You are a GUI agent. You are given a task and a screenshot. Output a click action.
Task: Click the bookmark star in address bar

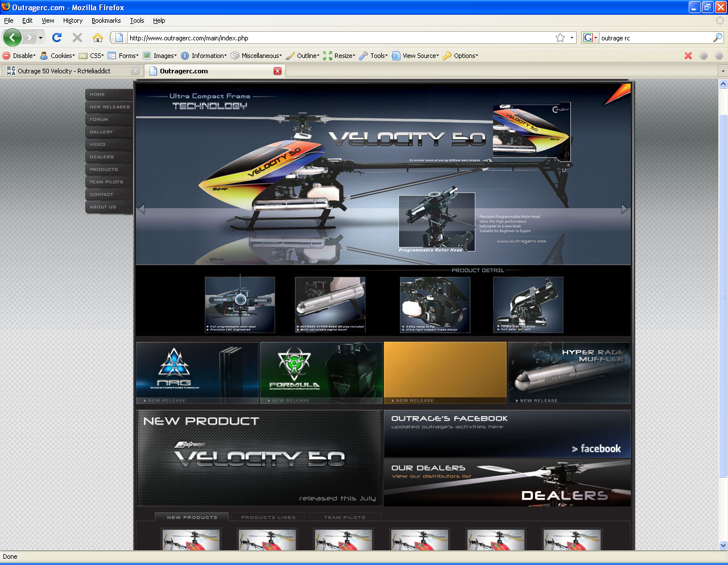pyautogui.click(x=560, y=38)
